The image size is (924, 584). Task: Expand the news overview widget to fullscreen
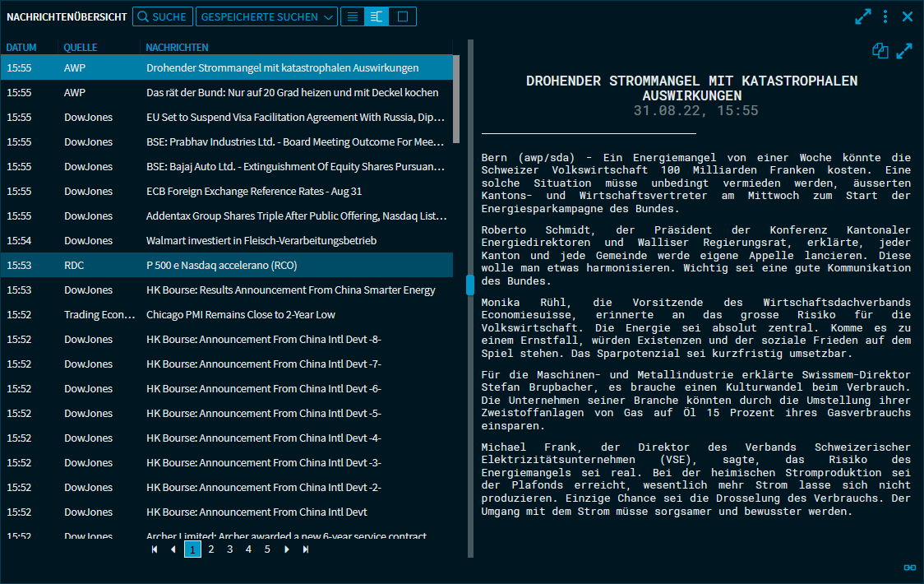pyautogui.click(x=862, y=16)
